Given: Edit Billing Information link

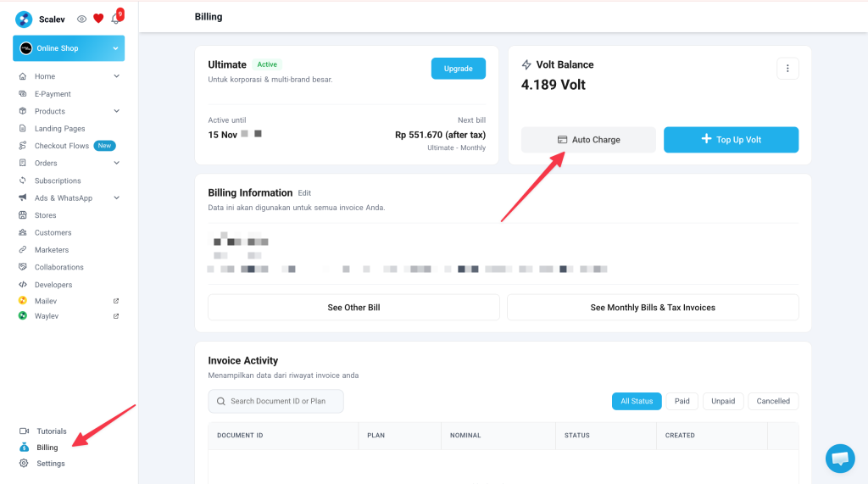Looking at the screenshot, I should click(x=304, y=193).
